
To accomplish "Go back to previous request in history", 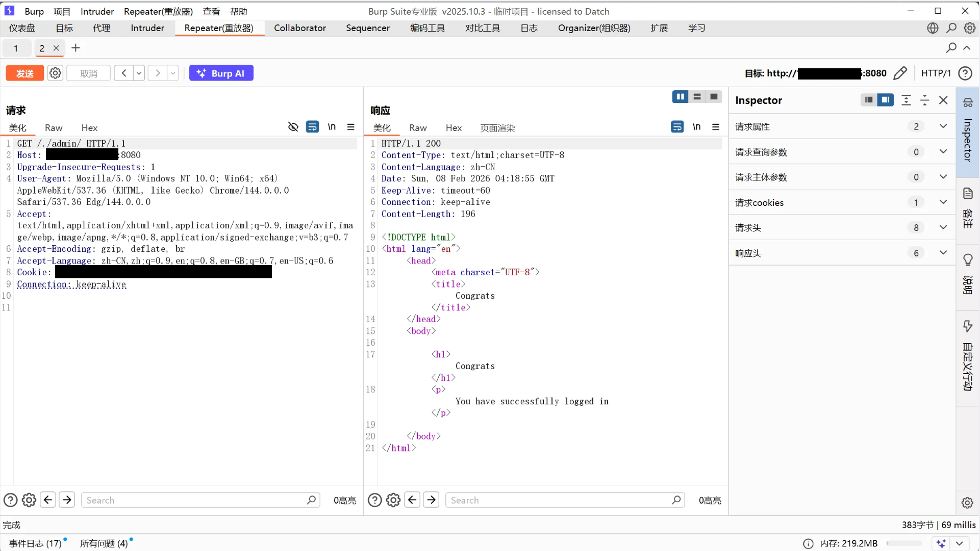I will pyautogui.click(x=123, y=73).
